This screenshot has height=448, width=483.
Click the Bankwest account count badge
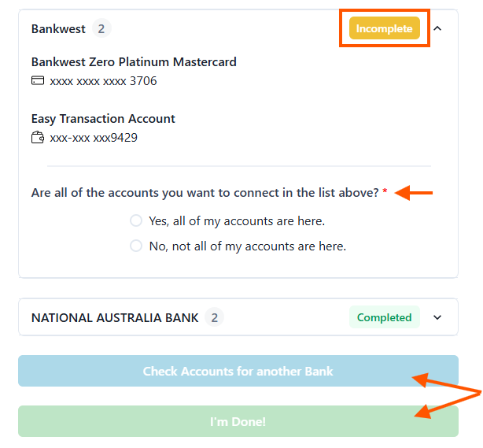(101, 29)
